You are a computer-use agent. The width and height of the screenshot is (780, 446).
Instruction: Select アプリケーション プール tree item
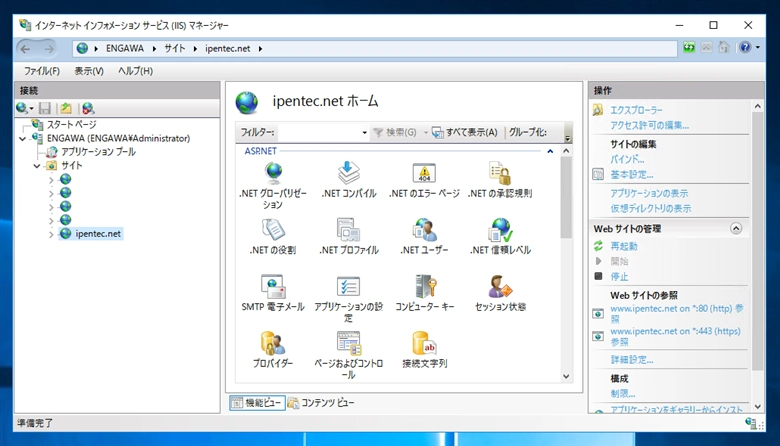(x=98, y=152)
